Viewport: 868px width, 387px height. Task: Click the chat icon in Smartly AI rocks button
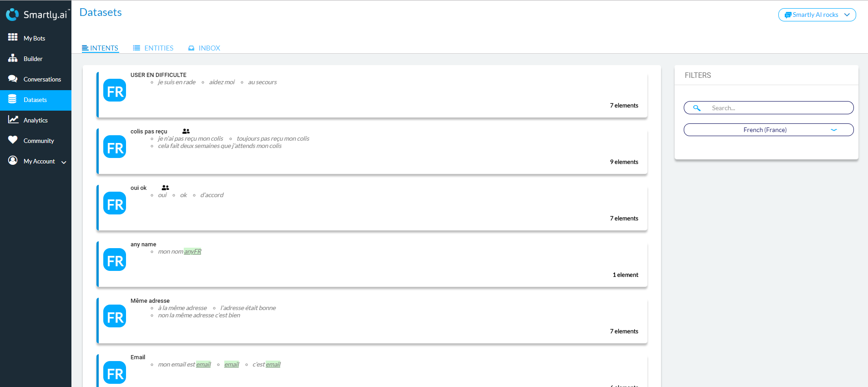(x=788, y=15)
